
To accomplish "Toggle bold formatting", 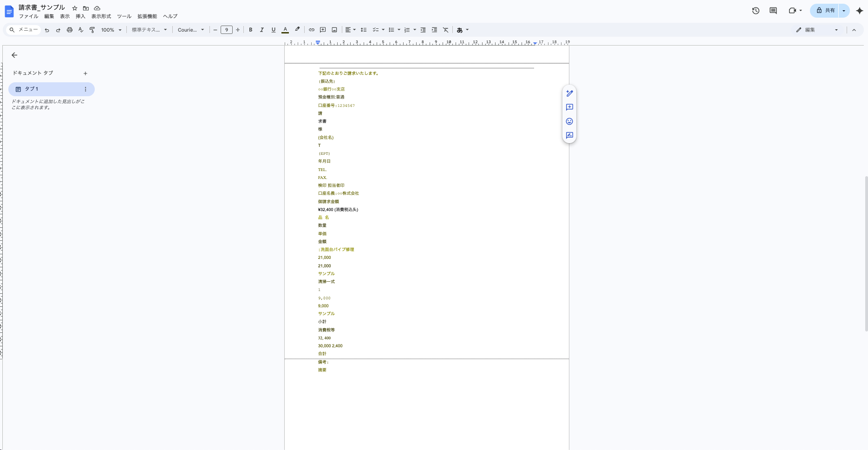I will coord(251,30).
